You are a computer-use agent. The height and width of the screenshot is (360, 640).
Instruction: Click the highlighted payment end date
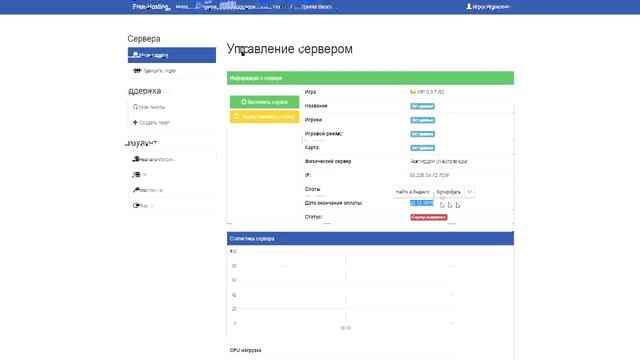click(421, 203)
